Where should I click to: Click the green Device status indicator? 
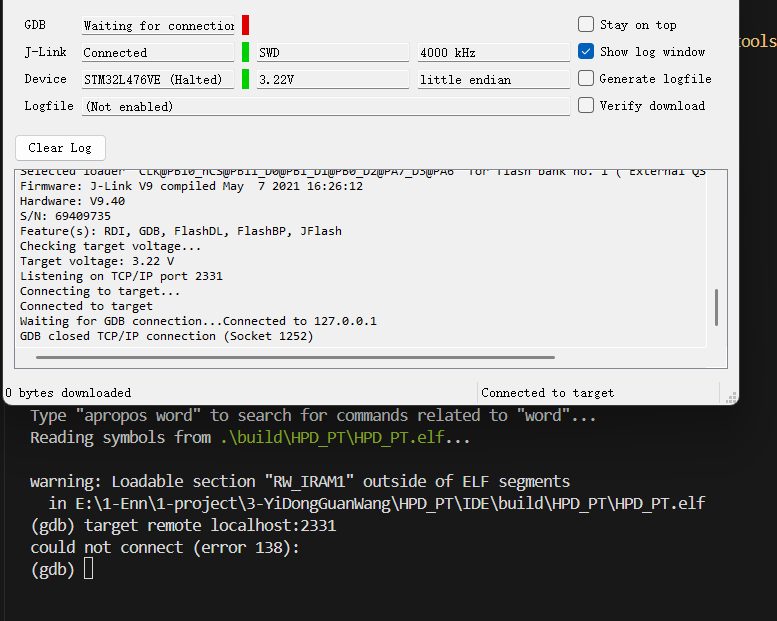pos(246,79)
